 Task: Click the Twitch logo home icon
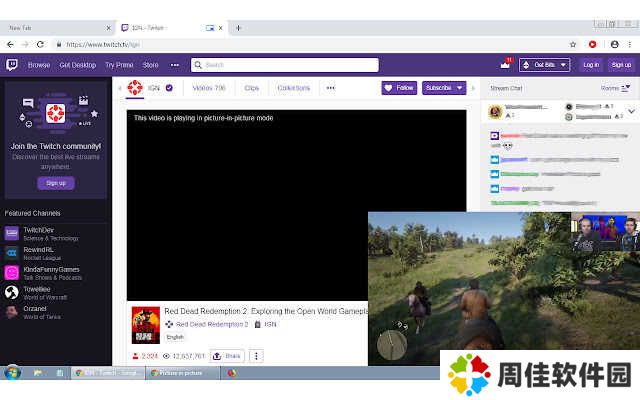pos(12,64)
